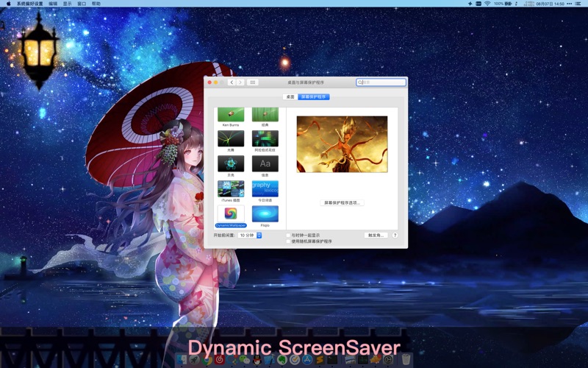Open the 10 分钟 start-after dropdown
The height and width of the screenshot is (368, 588).
(250, 235)
